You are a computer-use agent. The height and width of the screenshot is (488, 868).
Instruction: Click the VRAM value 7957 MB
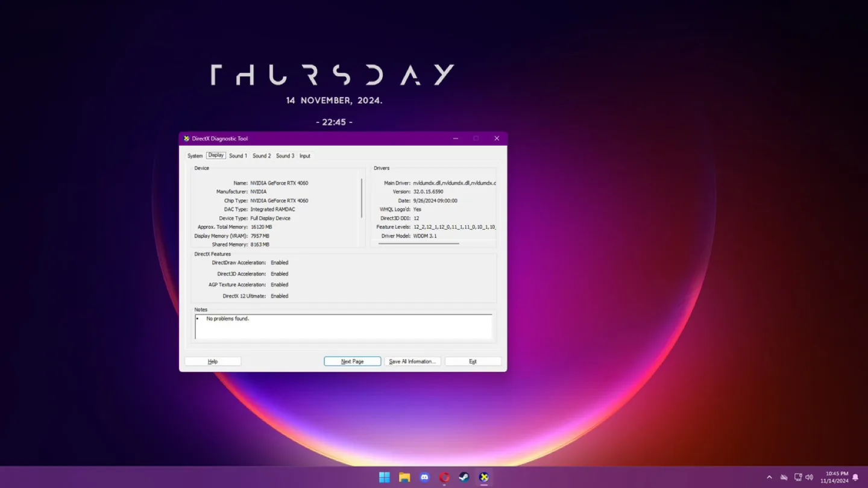pos(260,236)
